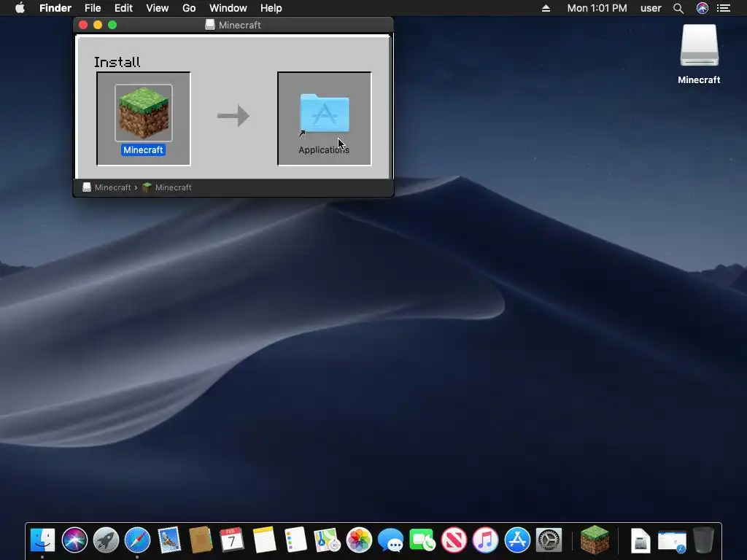Click the Siri icon in menu bar

pos(703,8)
